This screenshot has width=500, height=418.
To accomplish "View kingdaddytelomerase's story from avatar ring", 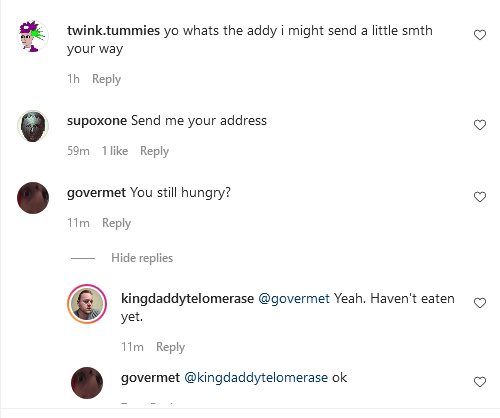I will 87,304.
